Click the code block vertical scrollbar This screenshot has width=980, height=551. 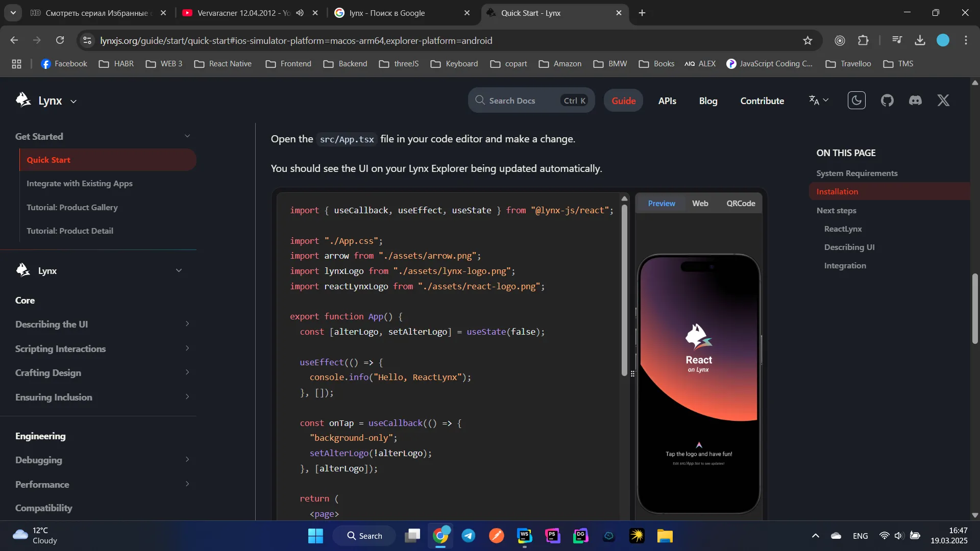(x=624, y=291)
